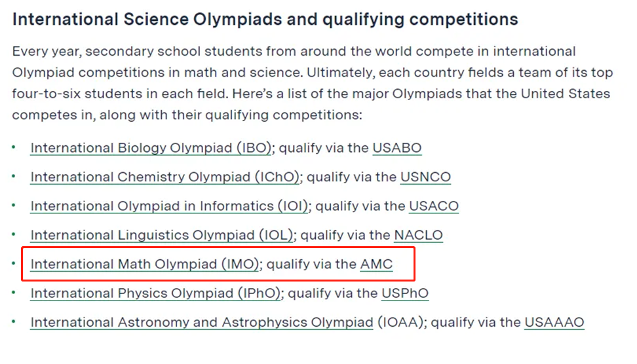This screenshot has height=364, width=637.
Task: Click the bullet point before the Physics Olympiad
Action: 14,293
